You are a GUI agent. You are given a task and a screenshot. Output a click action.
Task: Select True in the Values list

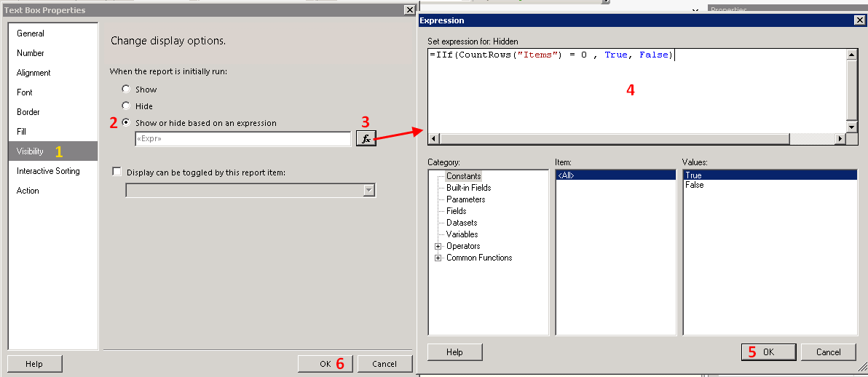[770, 175]
